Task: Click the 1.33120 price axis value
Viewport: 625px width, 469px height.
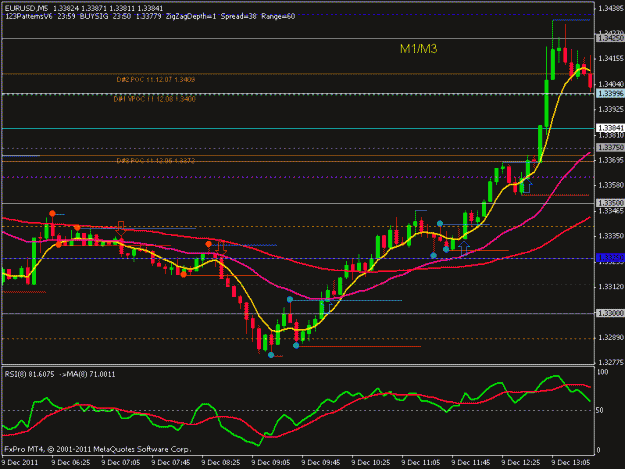Action: pos(611,287)
